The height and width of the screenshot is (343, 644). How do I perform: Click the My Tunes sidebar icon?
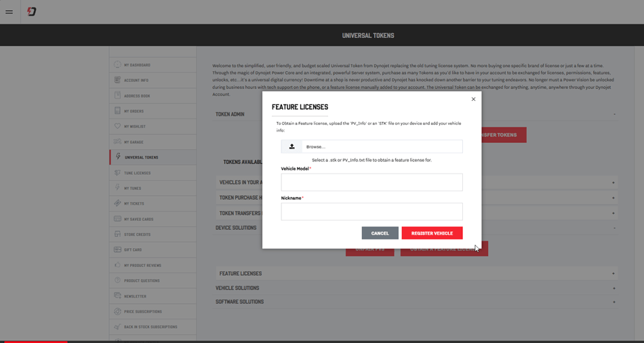point(117,188)
